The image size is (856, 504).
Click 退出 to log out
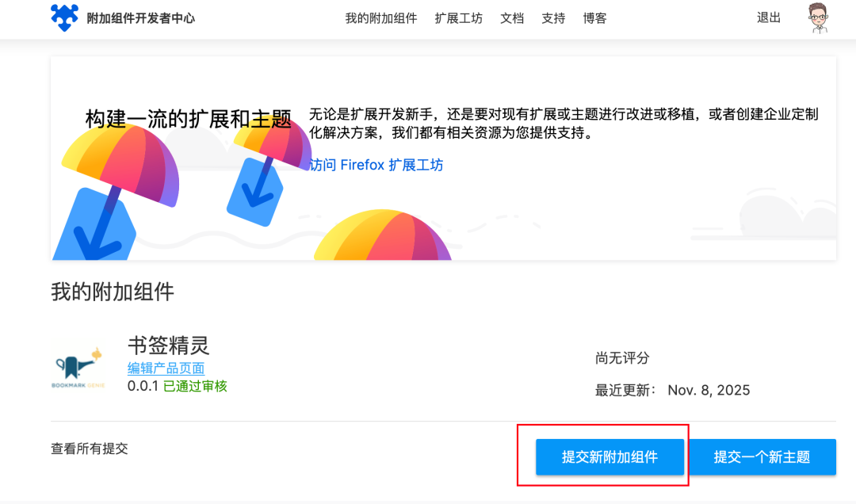point(769,17)
